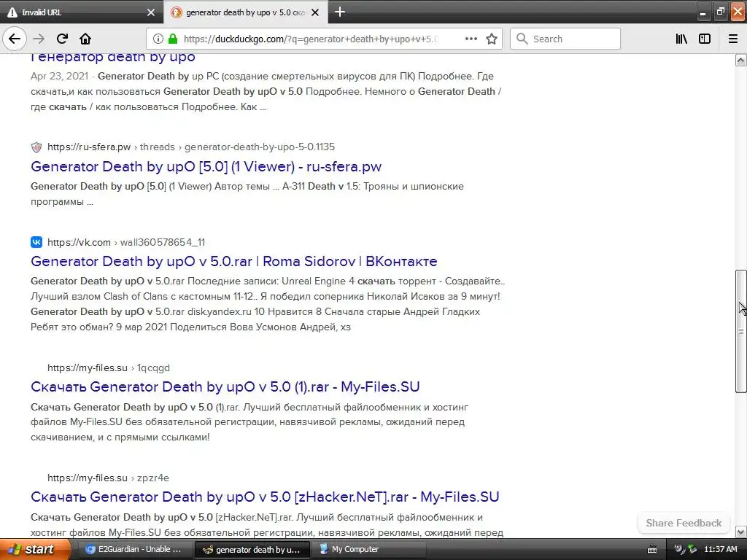Open page actions three-dot menu
The image size is (747, 560).
[471, 39]
